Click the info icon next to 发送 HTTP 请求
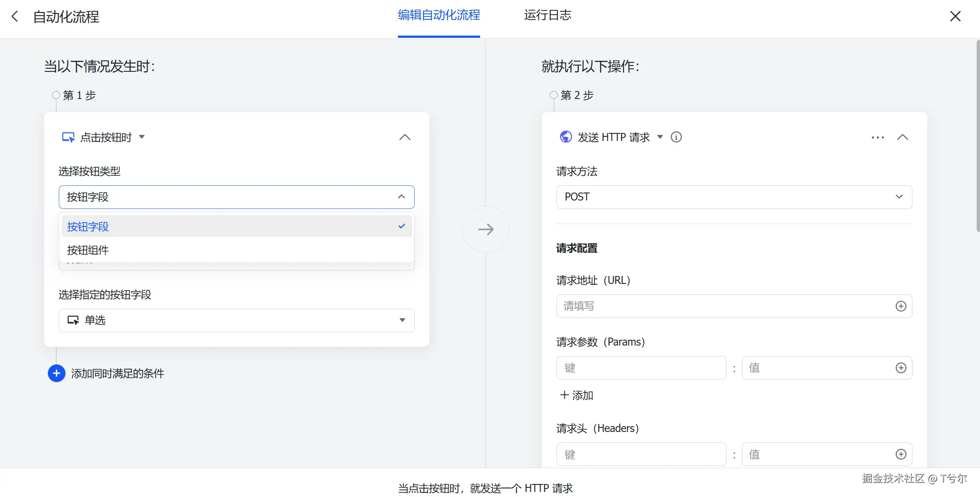The image size is (980, 497). click(x=676, y=137)
